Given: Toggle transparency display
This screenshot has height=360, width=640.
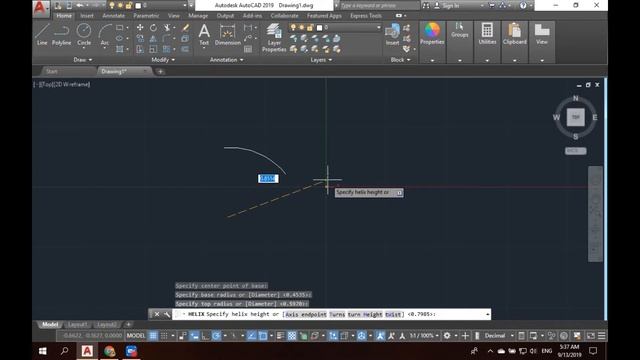Looking at the screenshot, I should [292, 336].
